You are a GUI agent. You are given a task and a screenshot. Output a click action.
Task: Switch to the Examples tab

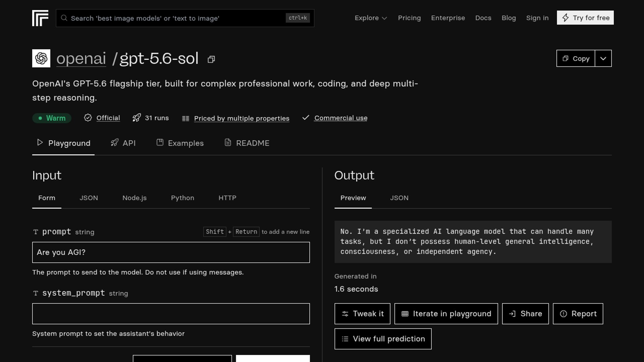pyautogui.click(x=180, y=143)
